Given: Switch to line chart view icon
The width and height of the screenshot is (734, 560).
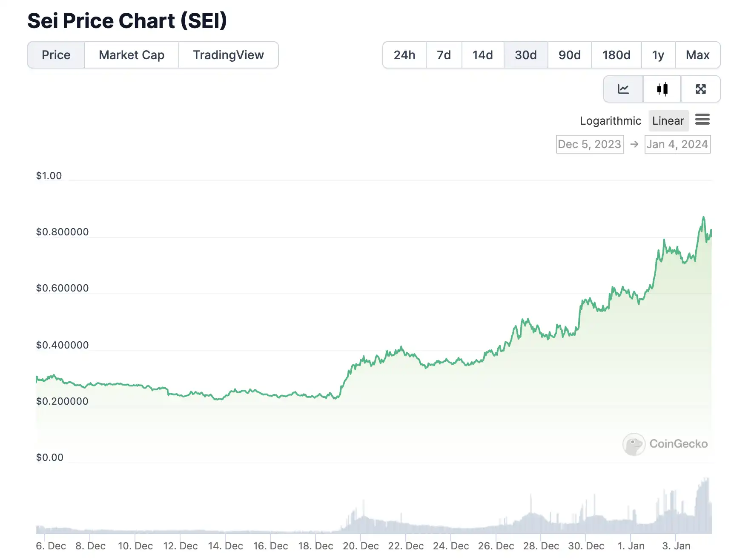Looking at the screenshot, I should pyautogui.click(x=623, y=89).
